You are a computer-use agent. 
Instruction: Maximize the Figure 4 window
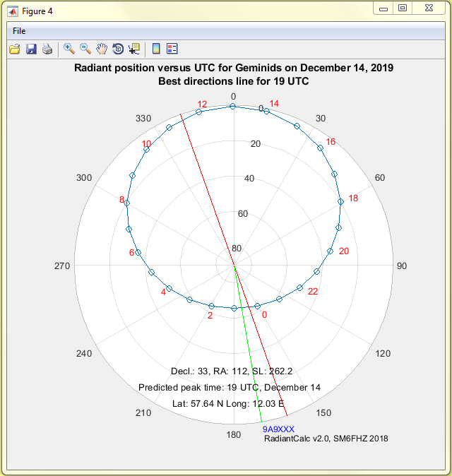pyautogui.click(x=403, y=8)
